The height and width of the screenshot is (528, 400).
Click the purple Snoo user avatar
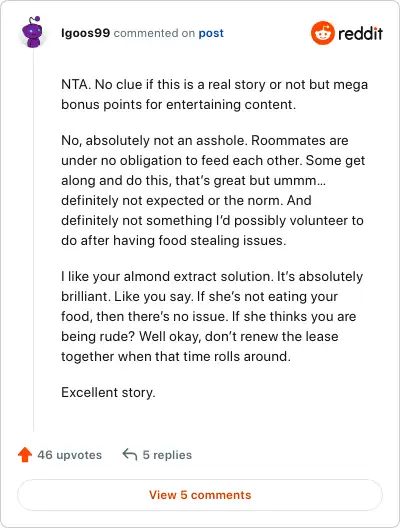point(33,32)
